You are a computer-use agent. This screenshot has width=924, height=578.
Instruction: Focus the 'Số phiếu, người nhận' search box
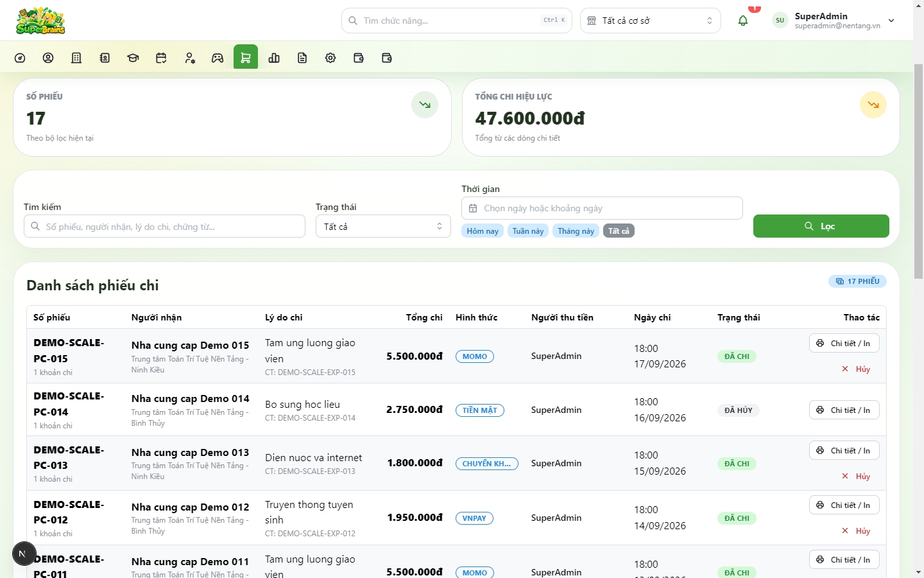[164, 226]
